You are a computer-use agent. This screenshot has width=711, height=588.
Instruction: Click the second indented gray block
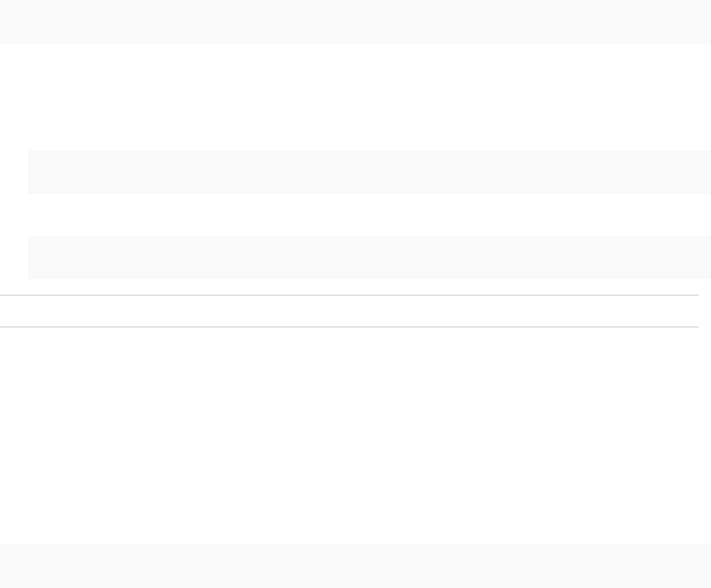coord(369,258)
